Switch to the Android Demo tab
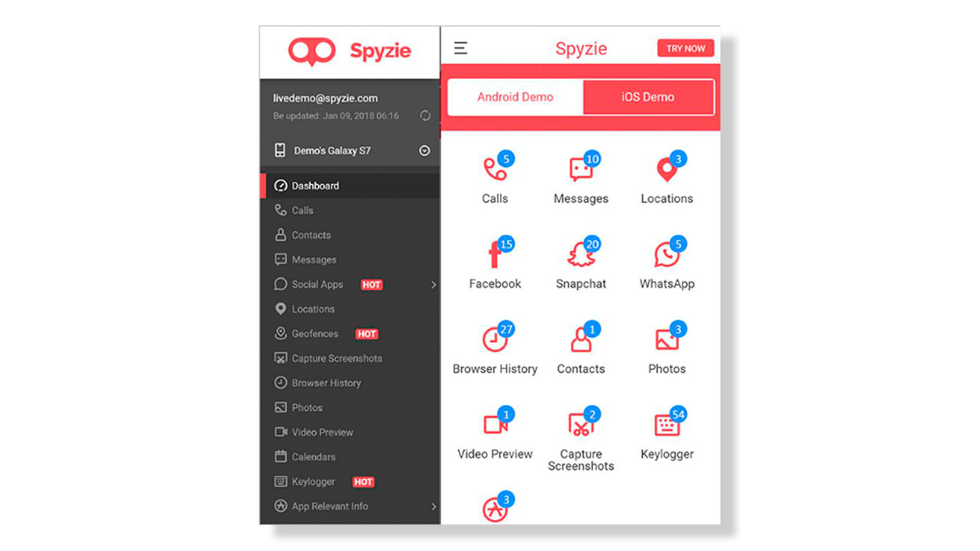This screenshot has width=980, height=551. point(515,97)
